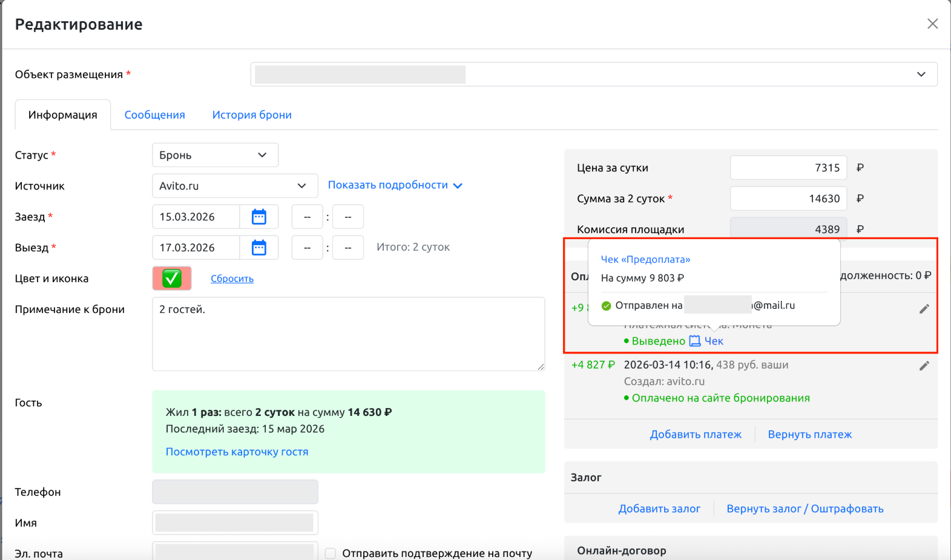
Task: Open the История брони tab
Action: click(x=252, y=115)
